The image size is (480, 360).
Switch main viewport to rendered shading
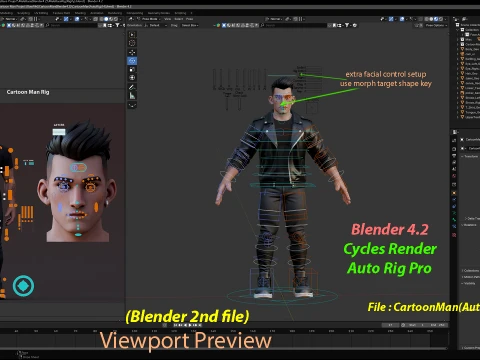(441, 19)
